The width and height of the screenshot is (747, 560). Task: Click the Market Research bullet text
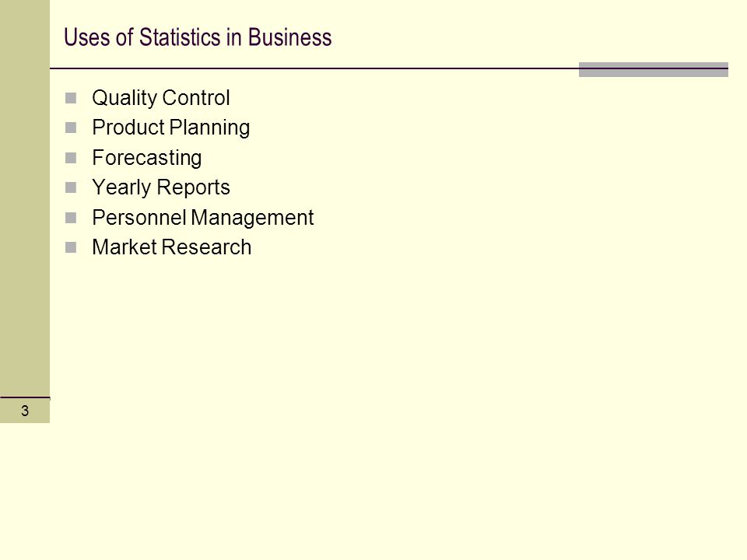point(171,247)
